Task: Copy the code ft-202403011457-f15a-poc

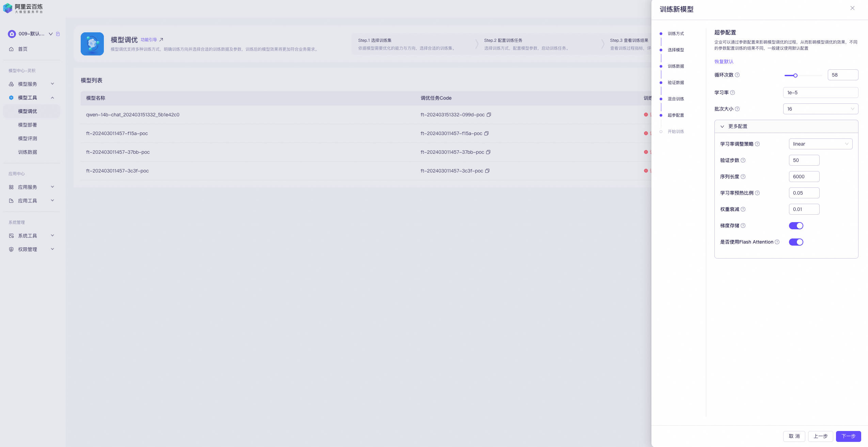Action: click(x=487, y=133)
